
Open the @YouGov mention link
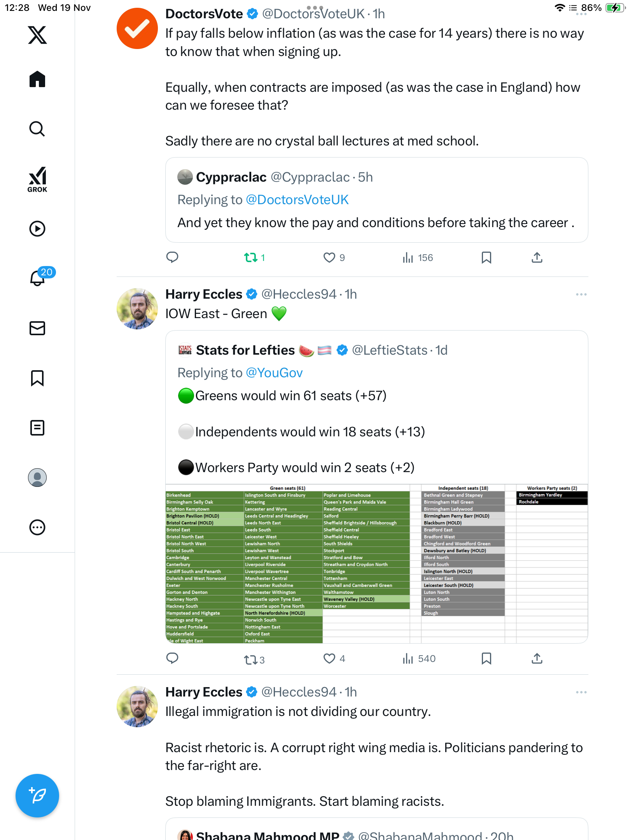point(274,373)
